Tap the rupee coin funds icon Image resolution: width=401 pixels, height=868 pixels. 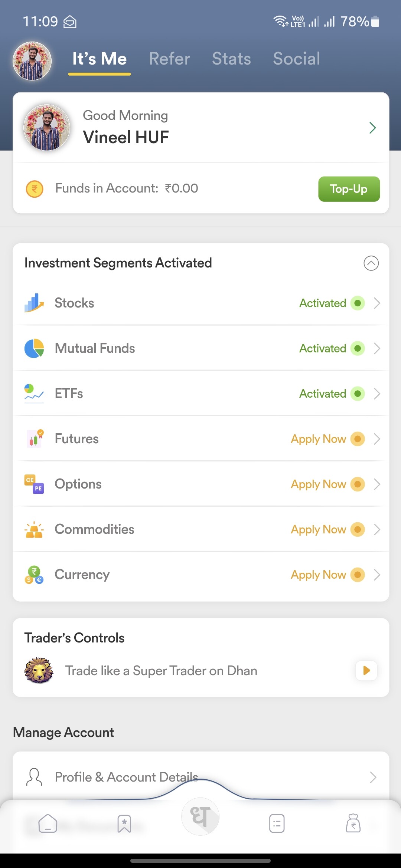35,189
